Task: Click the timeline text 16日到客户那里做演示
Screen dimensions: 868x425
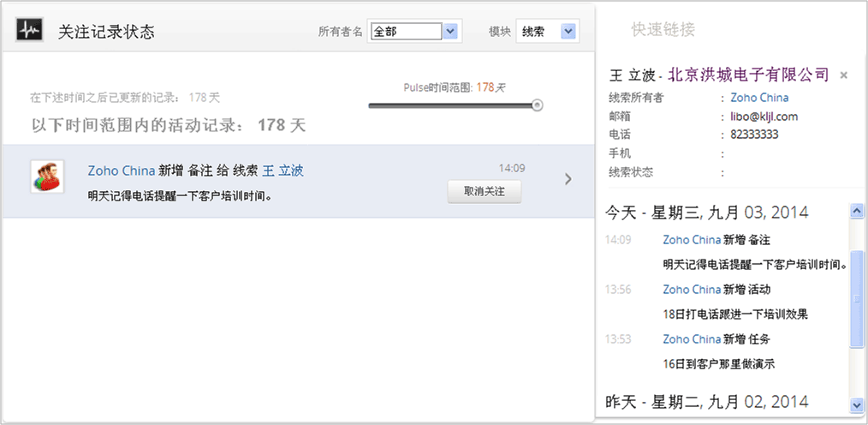Action: coord(718,364)
